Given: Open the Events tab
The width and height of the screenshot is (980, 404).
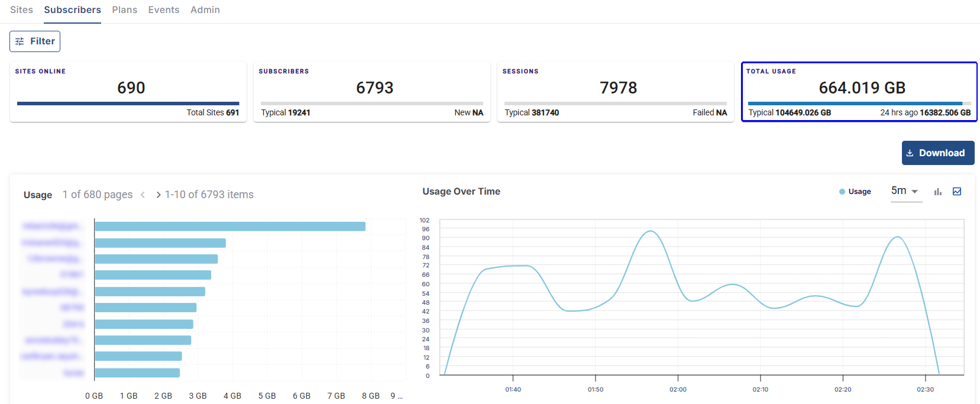Looking at the screenshot, I should click(x=163, y=10).
